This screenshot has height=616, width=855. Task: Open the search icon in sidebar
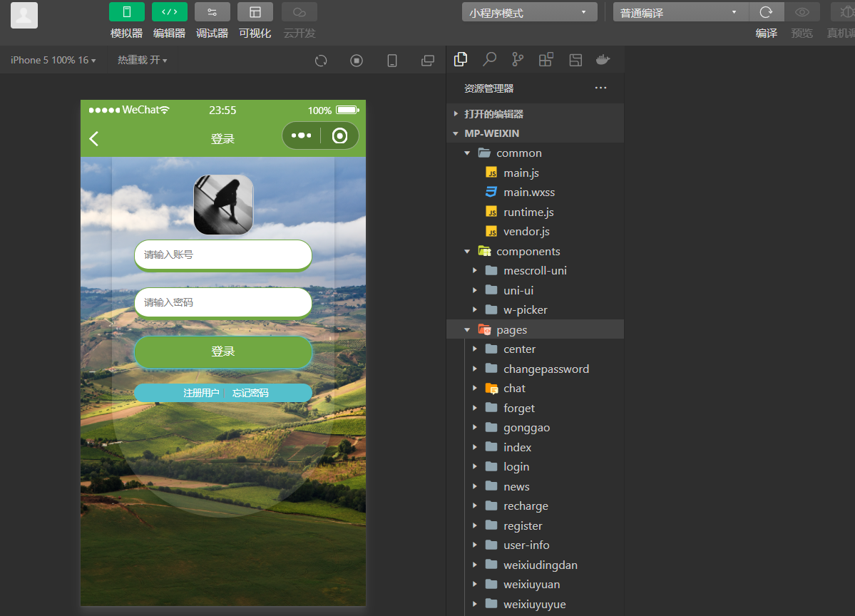[x=489, y=60]
